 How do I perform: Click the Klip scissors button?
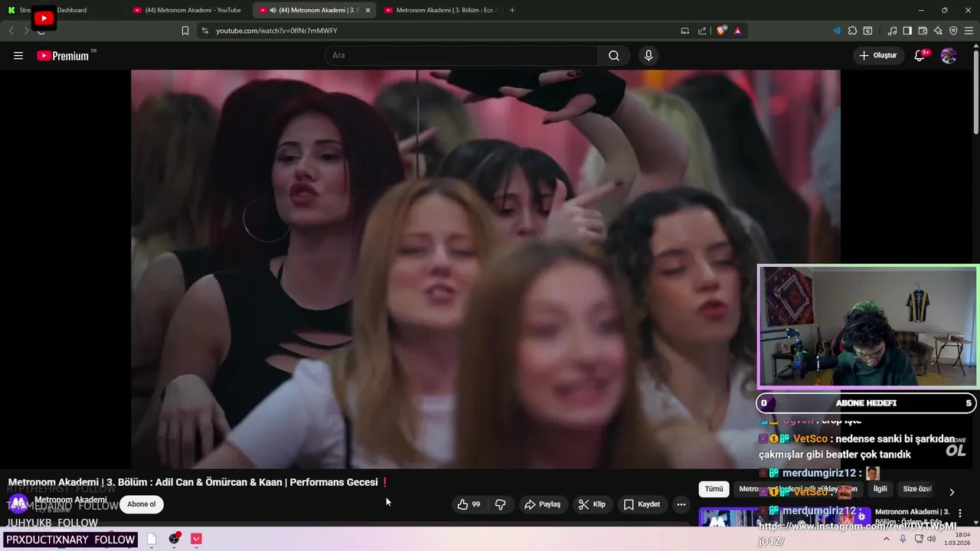tap(593, 504)
